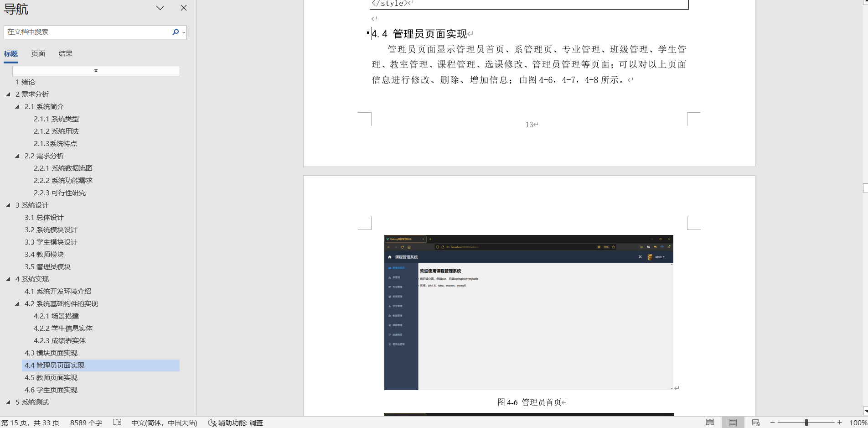
Task: Click the spelling check status icon
Action: coord(117,423)
